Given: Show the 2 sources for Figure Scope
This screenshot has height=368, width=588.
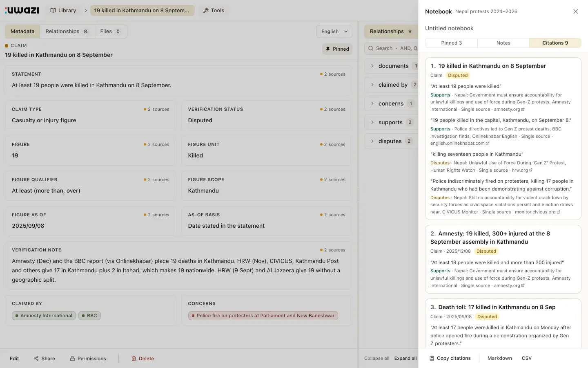Looking at the screenshot, I should (x=333, y=180).
